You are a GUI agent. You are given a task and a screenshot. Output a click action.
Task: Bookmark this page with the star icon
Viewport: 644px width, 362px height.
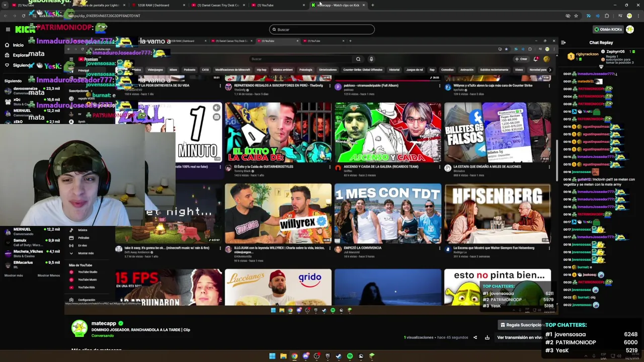coord(576,16)
